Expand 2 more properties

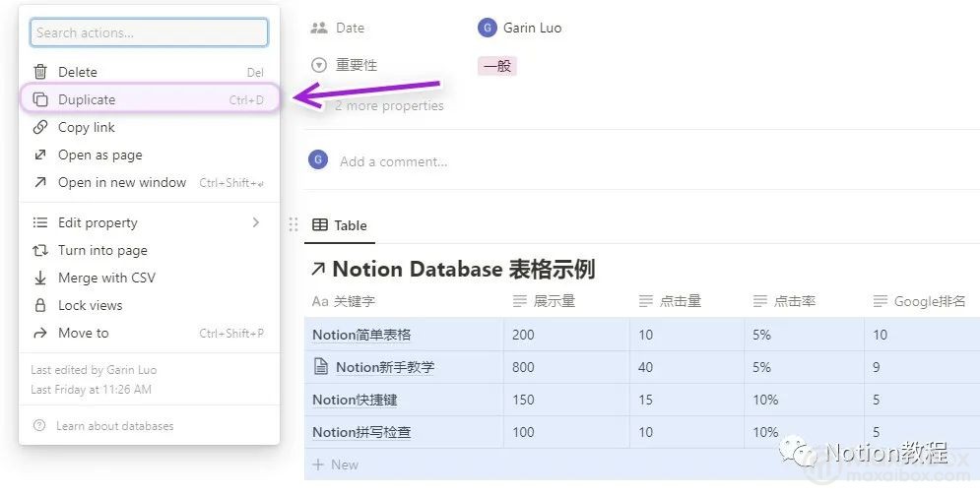(x=389, y=105)
